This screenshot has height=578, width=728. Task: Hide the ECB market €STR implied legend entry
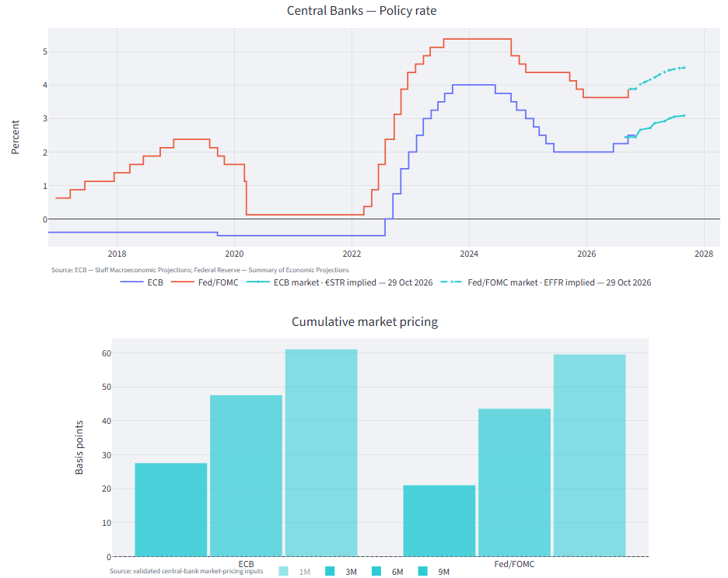(x=339, y=282)
